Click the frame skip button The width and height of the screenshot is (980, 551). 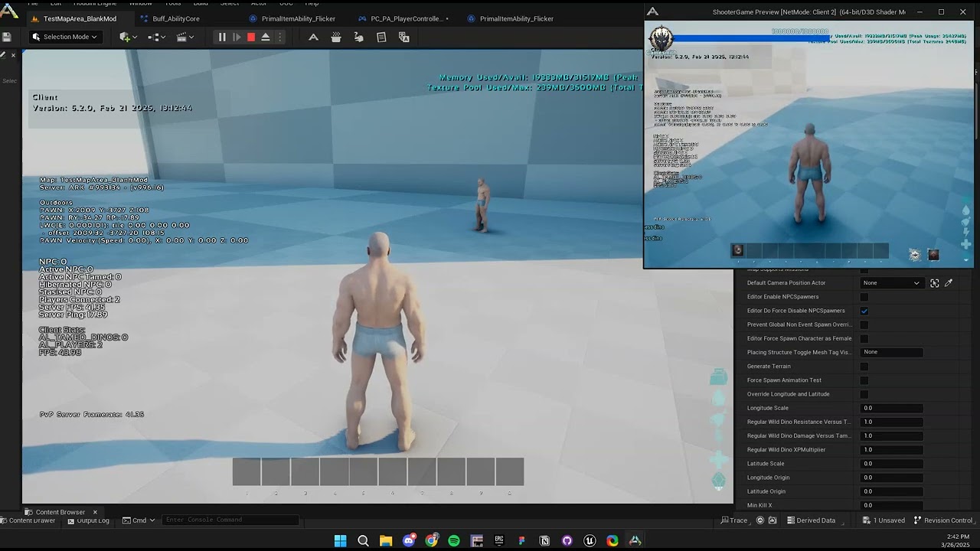(237, 37)
